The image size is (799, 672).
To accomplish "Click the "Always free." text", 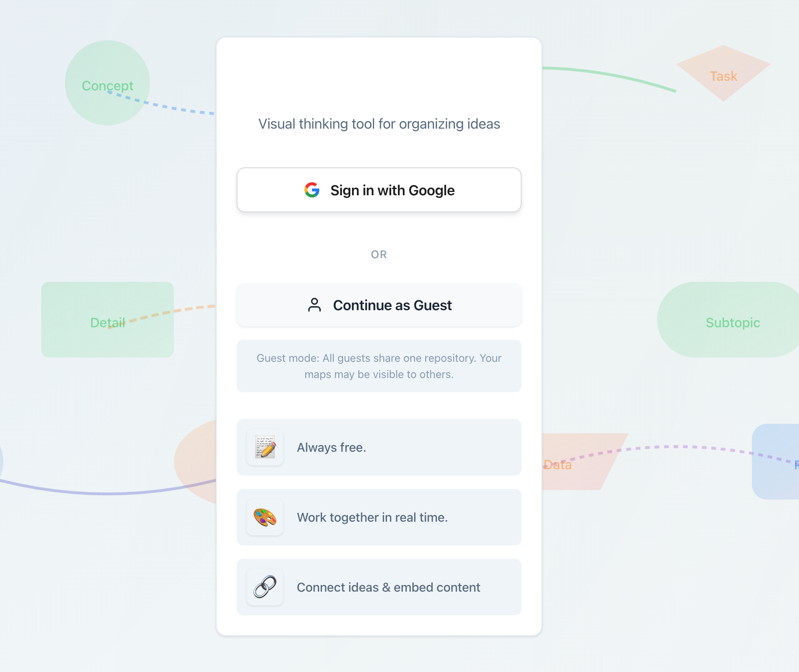I will click(x=331, y=447).
